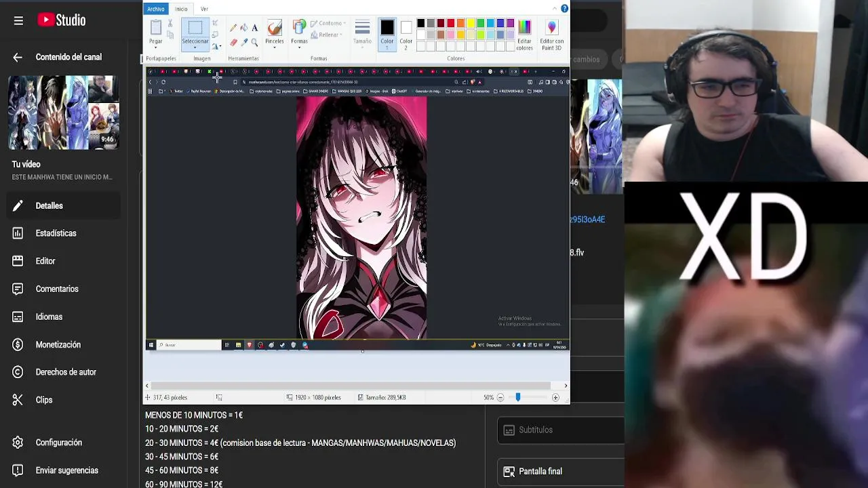Viewport: 868px width, 488px height.
Task: Click the video thumbnail in Studio sidebar
Action: click(64, 113)
